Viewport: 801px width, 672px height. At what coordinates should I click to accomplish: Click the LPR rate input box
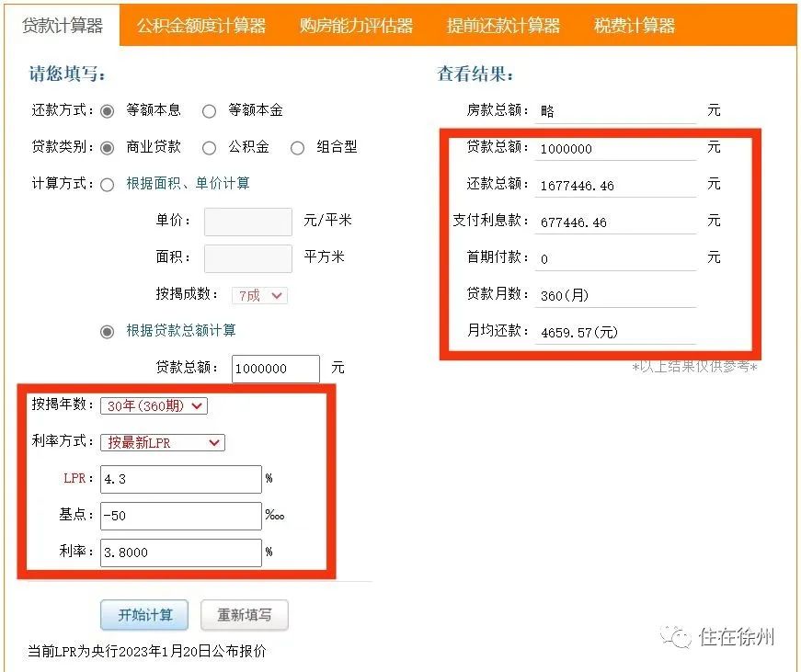click(x=180, y=479)
